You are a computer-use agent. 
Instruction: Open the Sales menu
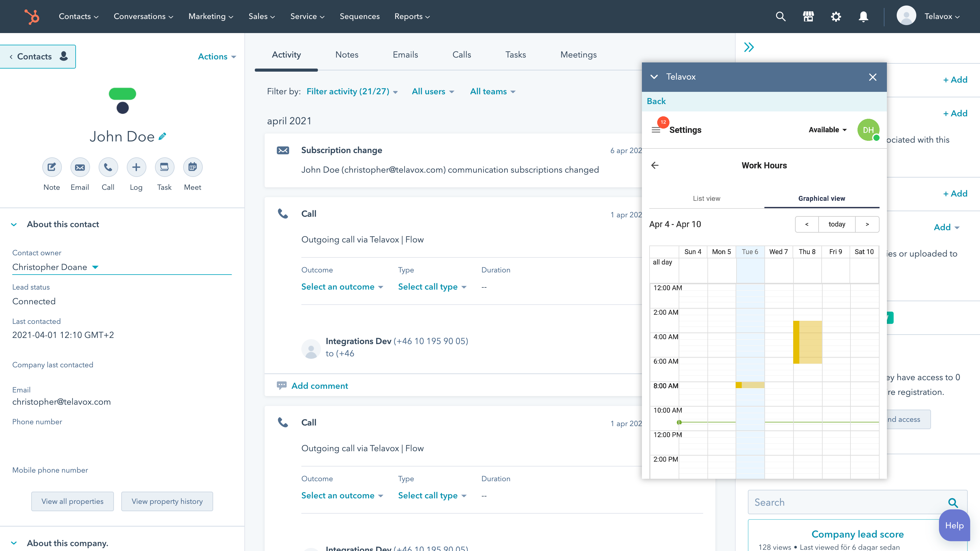click(262, 16)
